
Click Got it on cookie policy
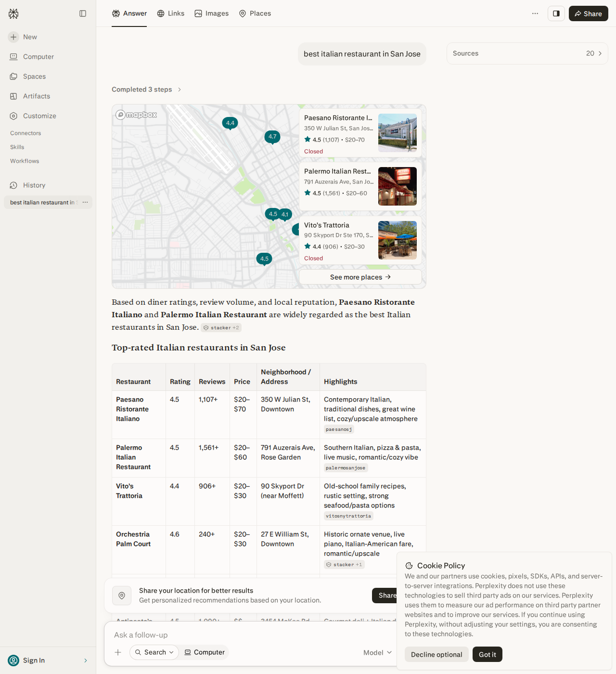click(x=488, y=654)
